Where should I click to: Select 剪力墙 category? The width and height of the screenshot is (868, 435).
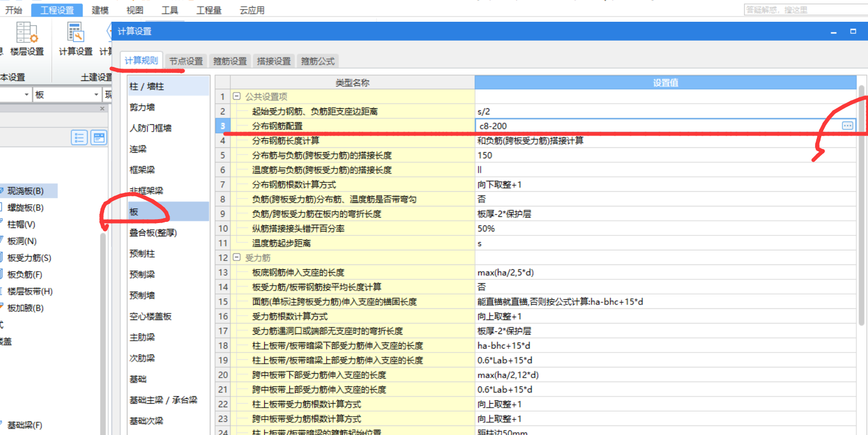[168, 107]
